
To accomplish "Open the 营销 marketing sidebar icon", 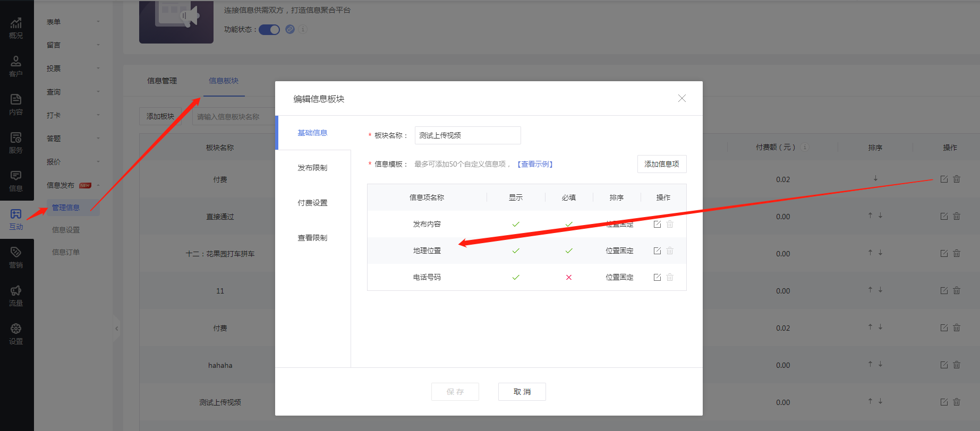I will point(16,258).
